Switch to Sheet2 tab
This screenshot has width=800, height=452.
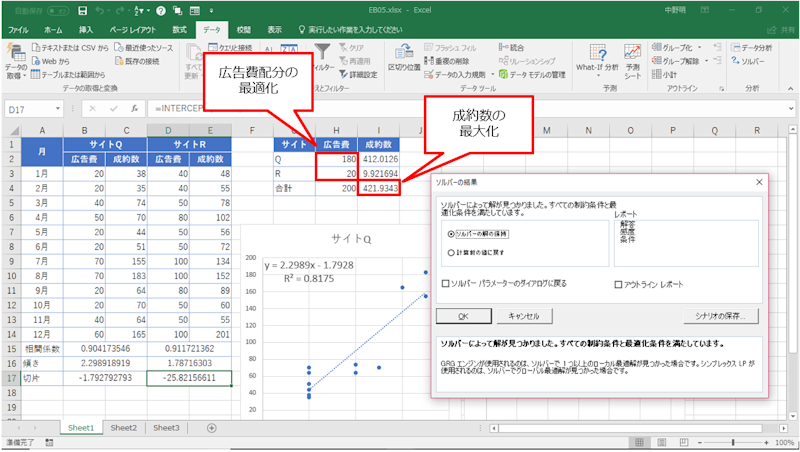pyautogui.click(x=123, y=428)
